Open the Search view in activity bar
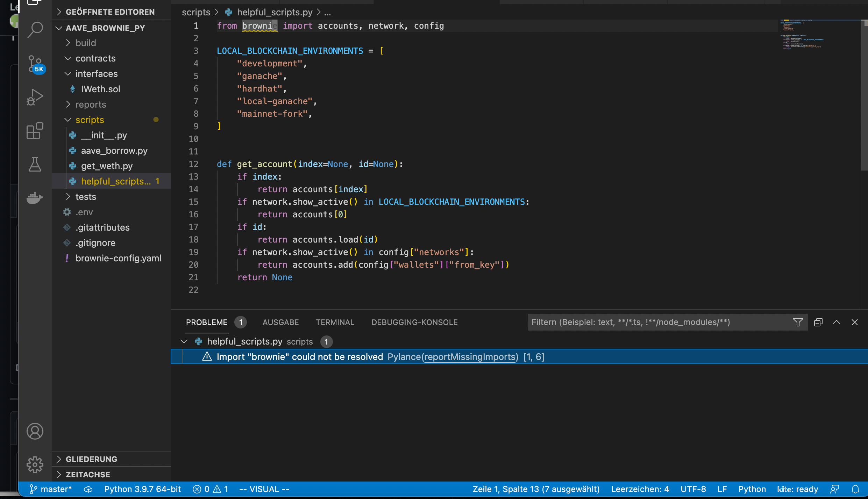 [x=35, y=30]
